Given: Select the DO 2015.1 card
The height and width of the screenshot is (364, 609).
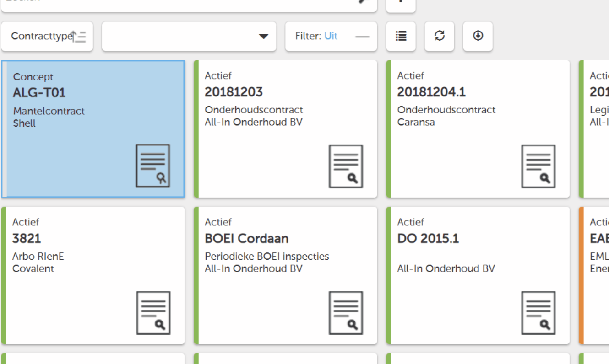Looking at the screenshot, I should point(478,275).
